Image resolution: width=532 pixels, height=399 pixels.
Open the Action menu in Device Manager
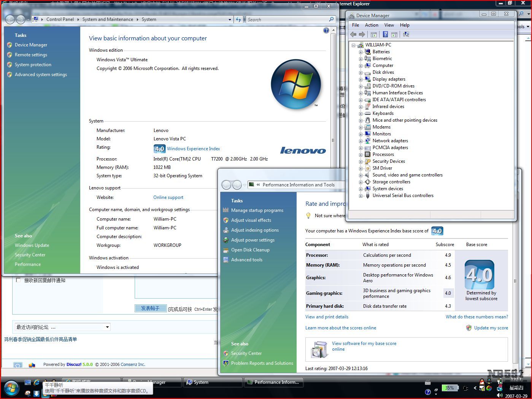pyautogui.click(x=371, y=25)
